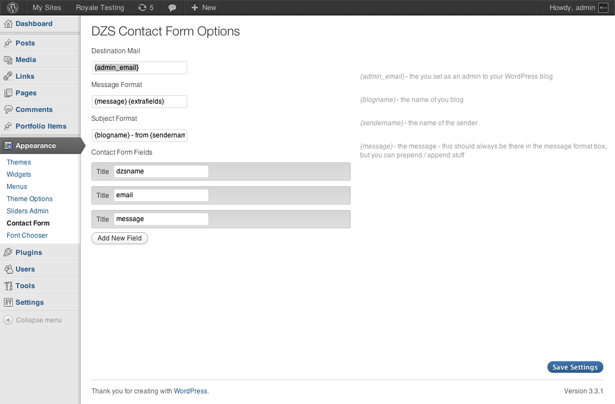Click the Media icon in sidebar
This screenshot has height=404, width=615.
8,60
